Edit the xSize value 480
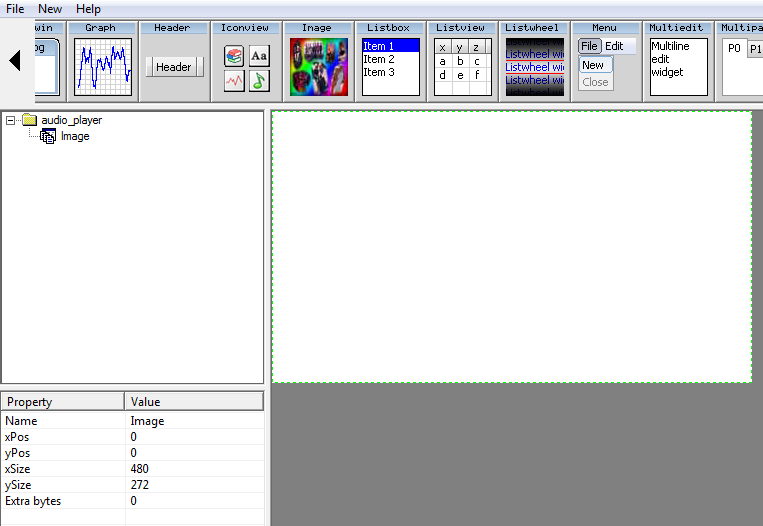763x526 pixels. pos(195,469)
